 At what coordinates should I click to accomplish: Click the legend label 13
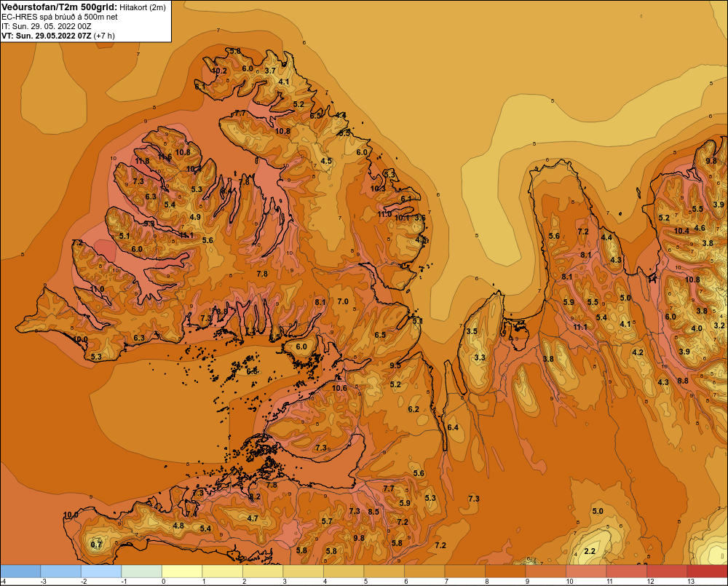691,582
